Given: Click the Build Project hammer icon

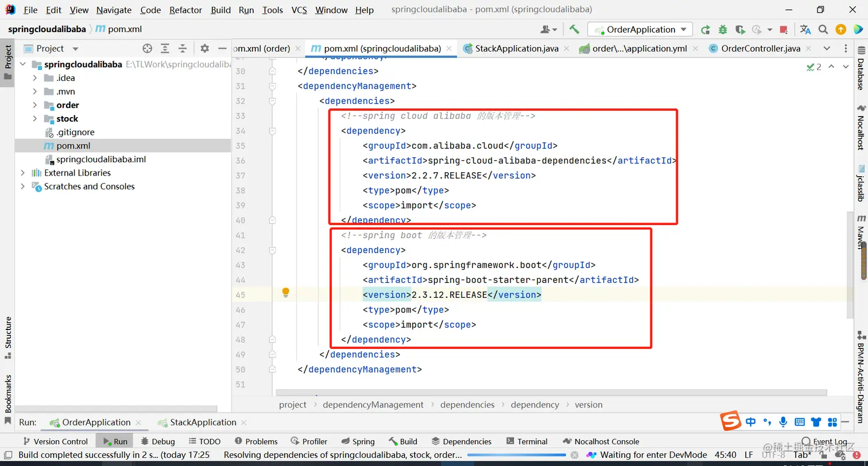Looking at the screenshot, I should pos(574,29).
